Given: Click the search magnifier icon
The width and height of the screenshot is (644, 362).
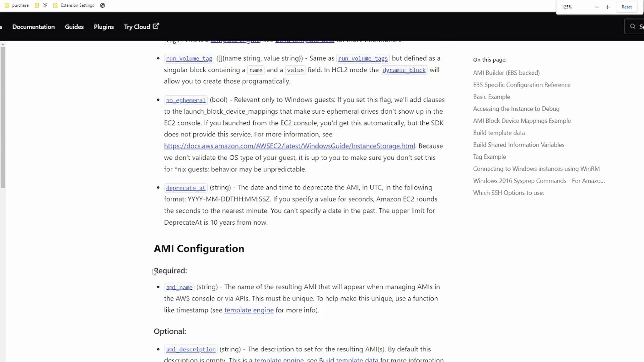Looking at the screenshot, I should point(633,26).
